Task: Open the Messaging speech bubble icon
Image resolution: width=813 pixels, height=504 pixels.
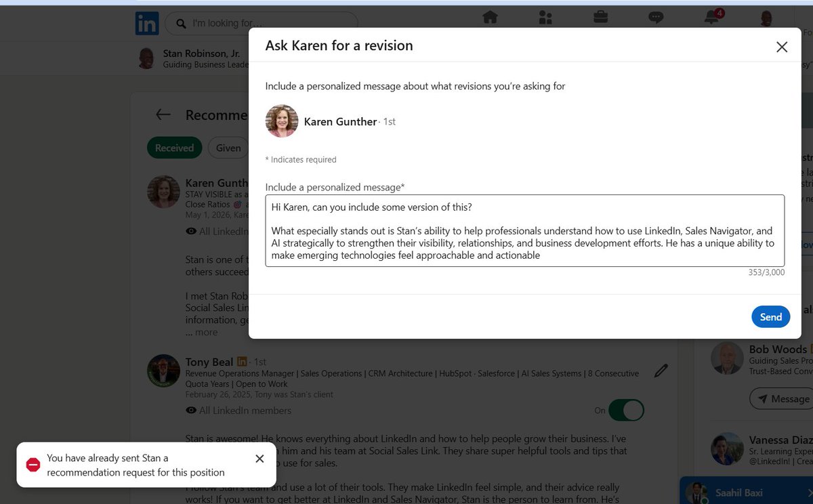Action: pos(656,18)
